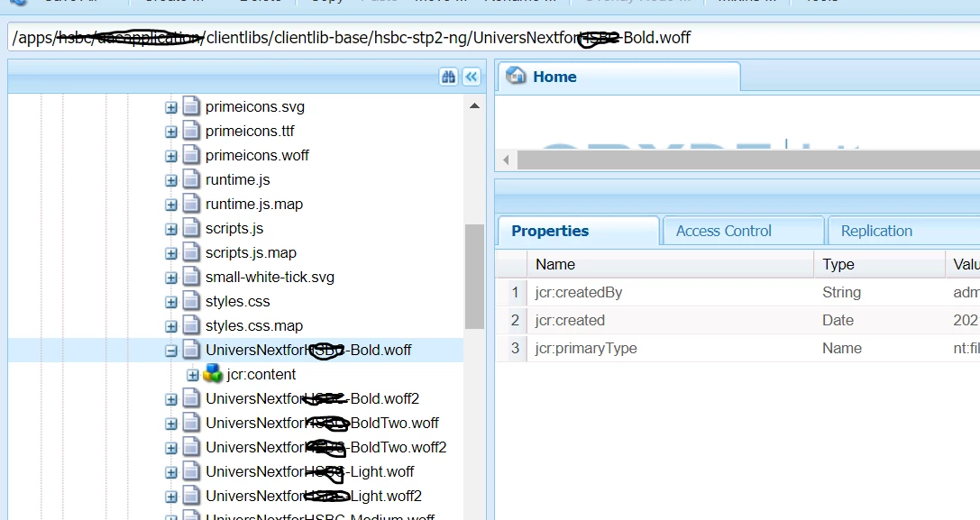Expand the styles.css.map node

point(170,327)
